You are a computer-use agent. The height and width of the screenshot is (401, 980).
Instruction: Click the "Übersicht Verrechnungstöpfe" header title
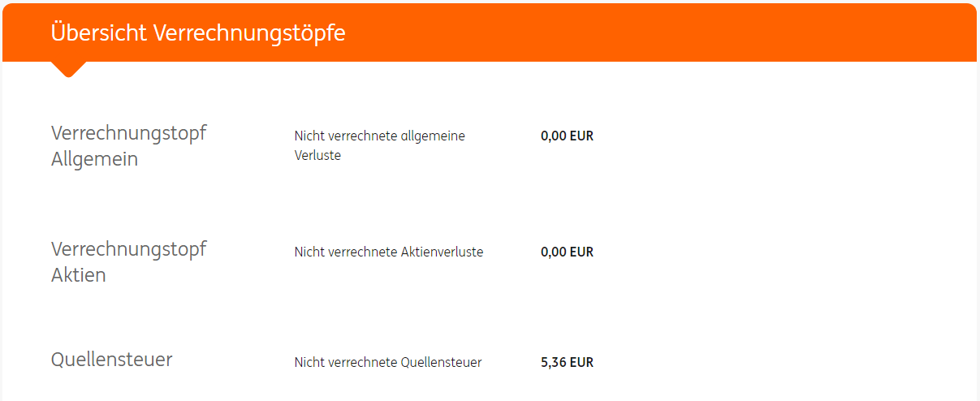(197, 32)
